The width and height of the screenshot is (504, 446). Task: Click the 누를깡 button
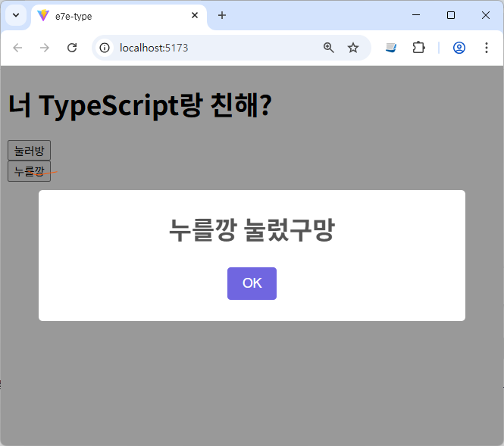(x=29, y=171)
